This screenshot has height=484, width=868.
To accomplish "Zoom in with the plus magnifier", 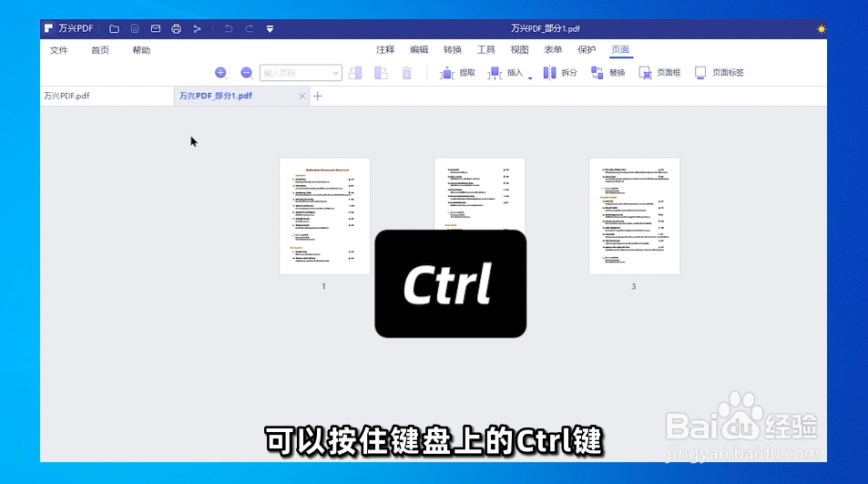I will 221,73.
